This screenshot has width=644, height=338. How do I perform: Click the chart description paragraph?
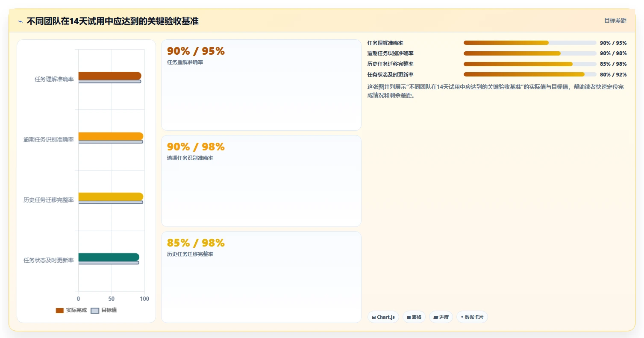point(496,91)
